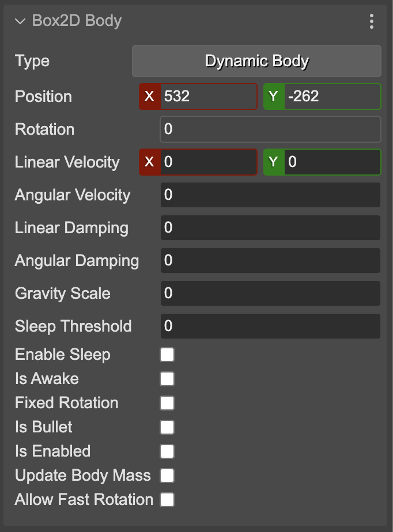
Task: Click the Linear Damping field
Action: (270, 227)
